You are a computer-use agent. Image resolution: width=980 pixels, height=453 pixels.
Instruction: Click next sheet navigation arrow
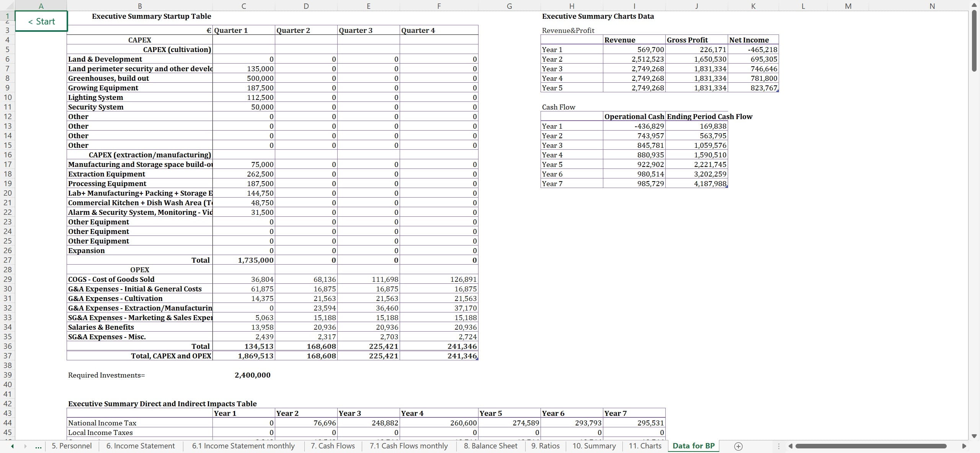[x=25, y=446]
